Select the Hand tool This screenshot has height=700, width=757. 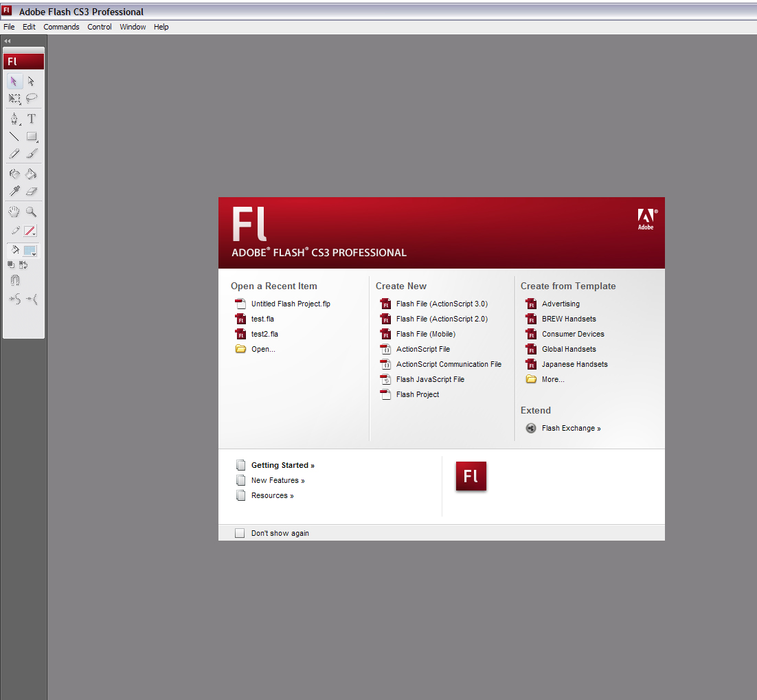pyautogui.click(x=14, y=212)
